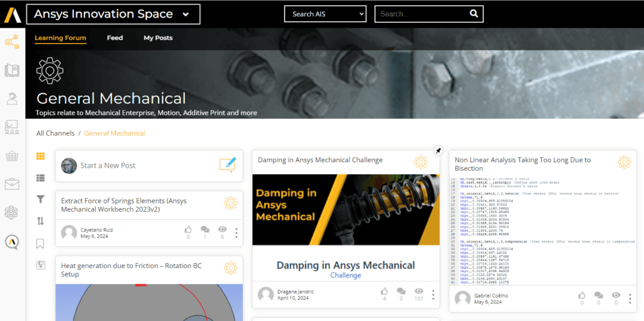Open Non Linear Analysis Taking Too Long post
The image size is (644, 321).
click(x=523, y=164)
